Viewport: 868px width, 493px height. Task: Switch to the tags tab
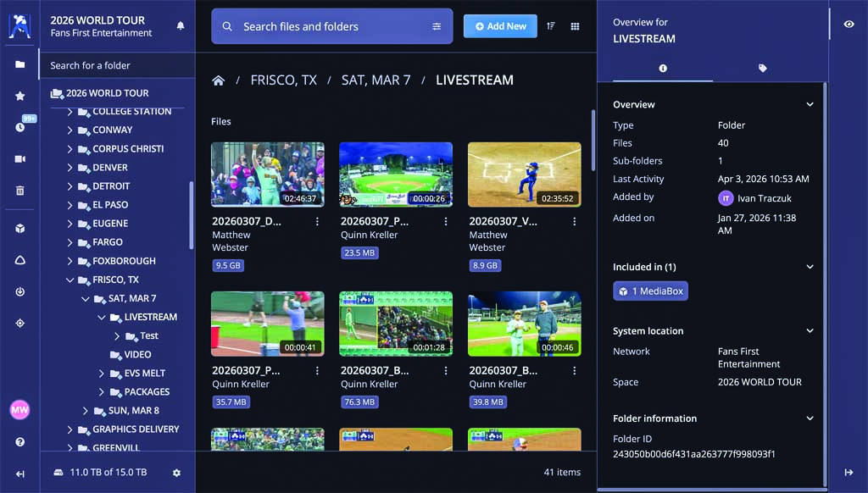coord(762,68)
